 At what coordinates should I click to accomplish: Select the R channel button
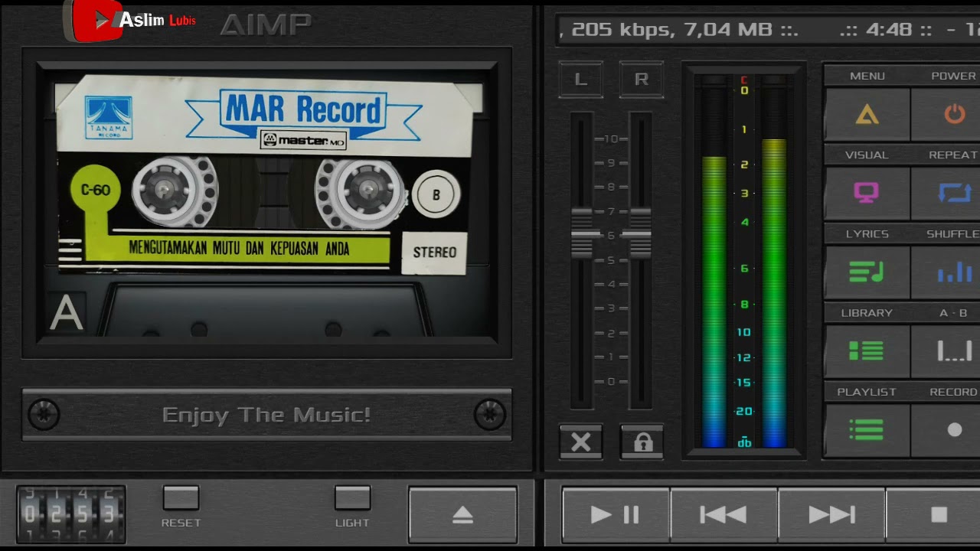[x=642, y=79]
